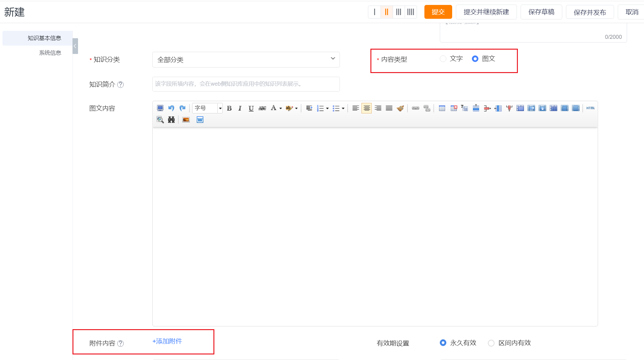Select the 文字 content type radio
The width and height of the screenshot is (644, 360).
[x=443, y=59]
